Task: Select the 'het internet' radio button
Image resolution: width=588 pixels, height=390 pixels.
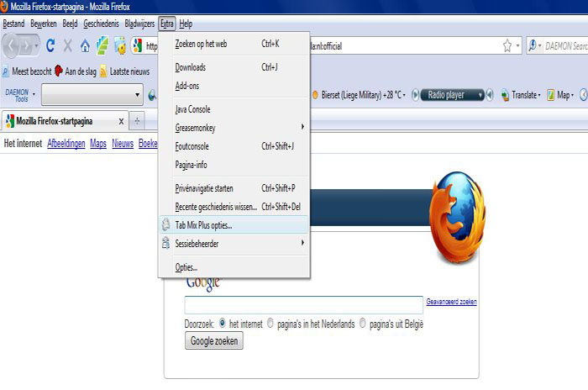Action: pos(223,323)
